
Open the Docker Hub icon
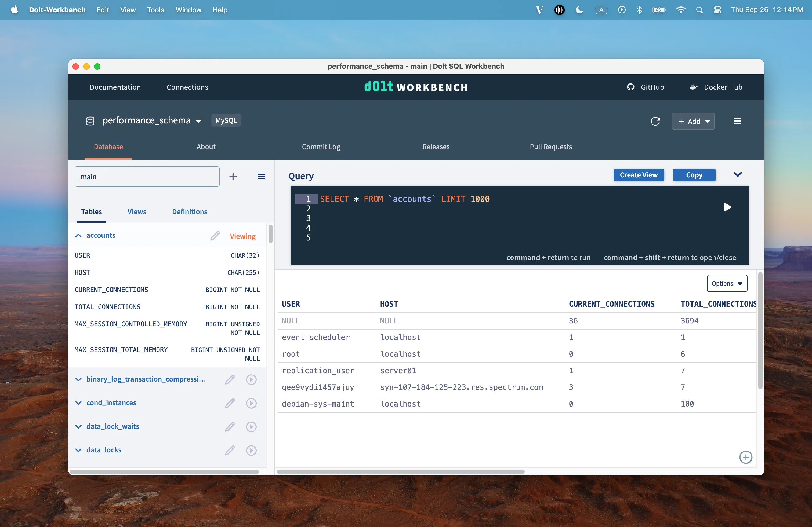pyautogui.click(x=693, y=87)
